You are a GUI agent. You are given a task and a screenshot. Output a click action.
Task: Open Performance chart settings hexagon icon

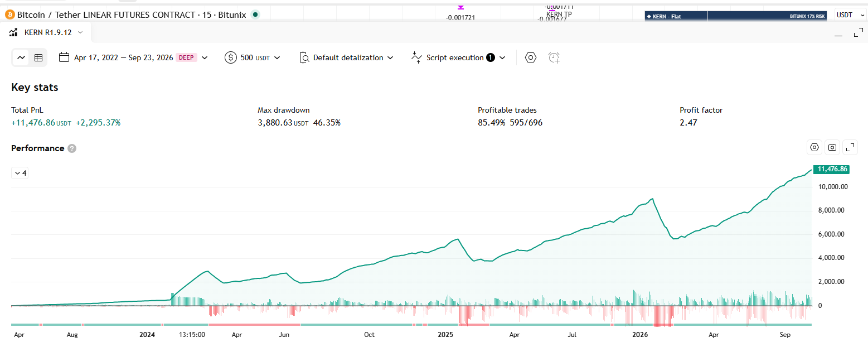point(814,147)
